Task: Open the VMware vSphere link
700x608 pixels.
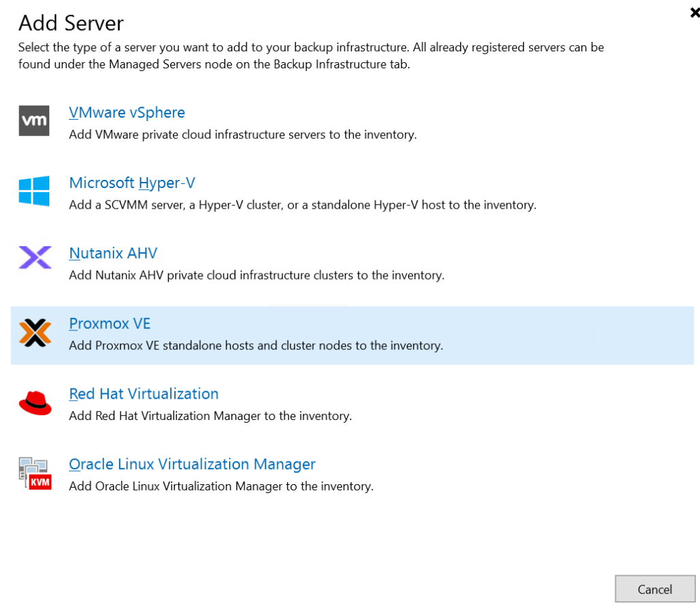Action: point(126,113)
